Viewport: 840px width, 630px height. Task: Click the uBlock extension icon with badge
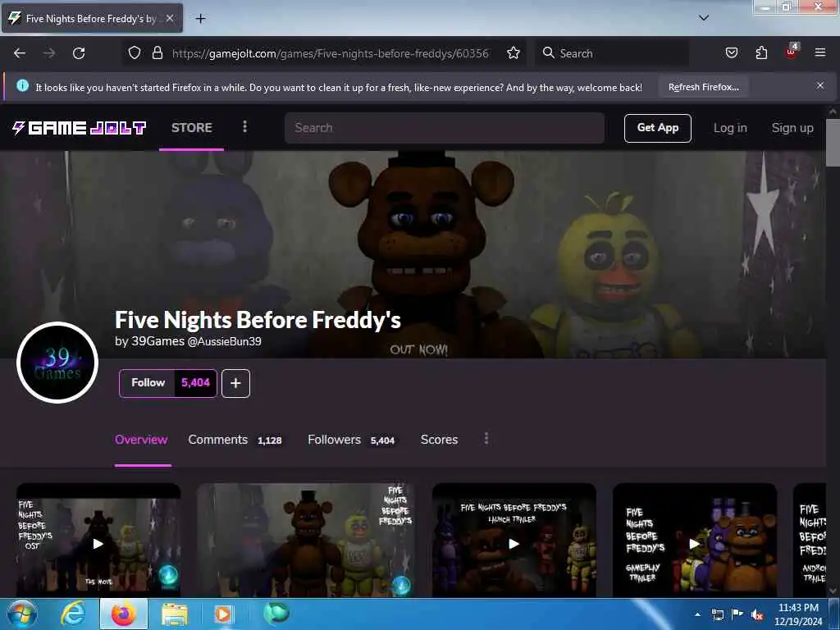click(x=792, y=52)
